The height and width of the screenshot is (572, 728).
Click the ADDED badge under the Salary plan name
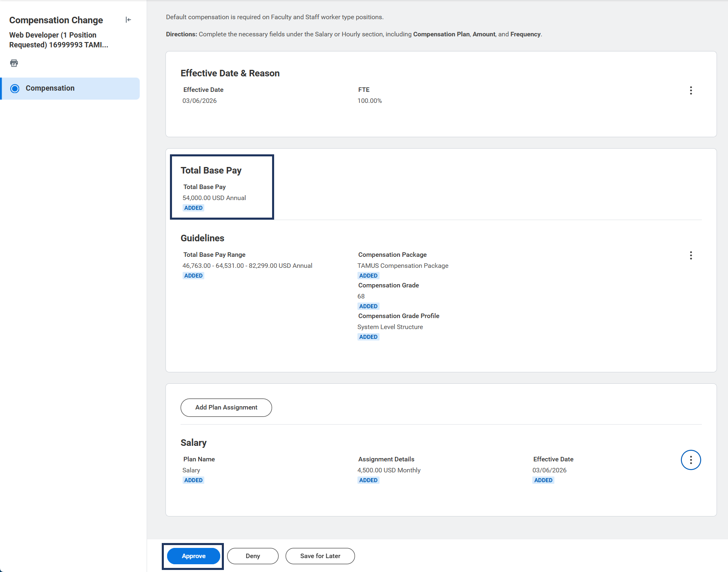(x=193, y=480)
